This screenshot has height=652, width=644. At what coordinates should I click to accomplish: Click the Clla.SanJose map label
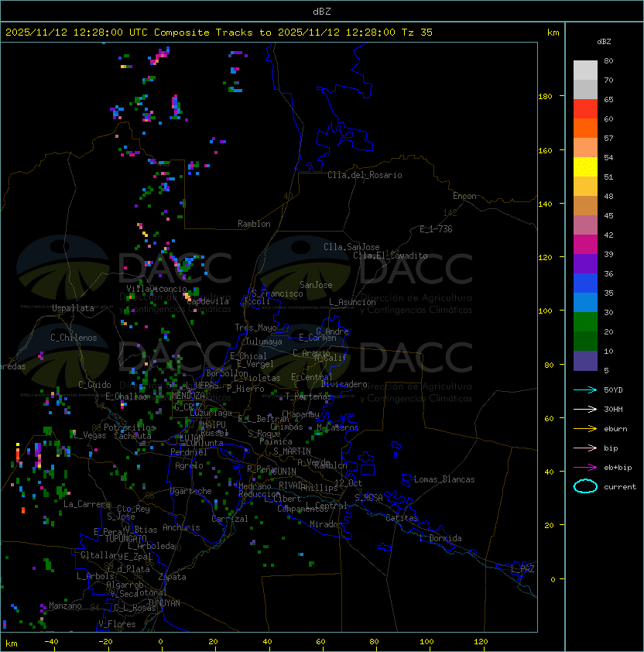coord(351,247)
